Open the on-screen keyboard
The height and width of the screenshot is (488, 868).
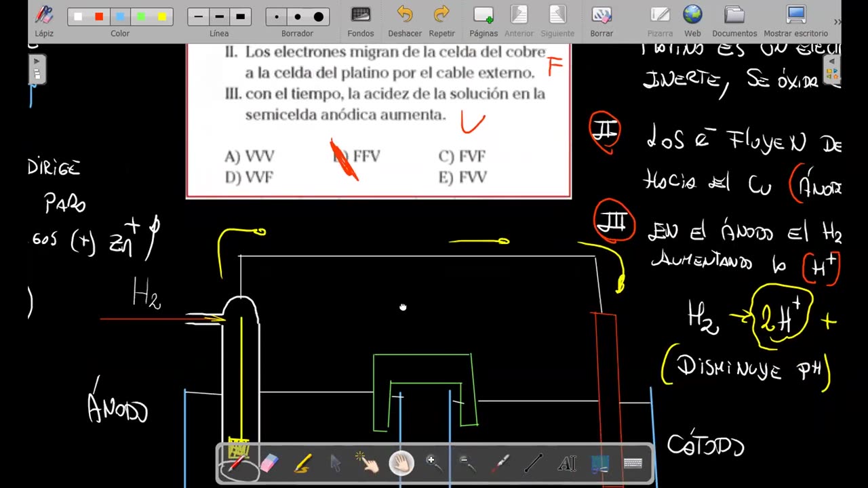(633, 464)
